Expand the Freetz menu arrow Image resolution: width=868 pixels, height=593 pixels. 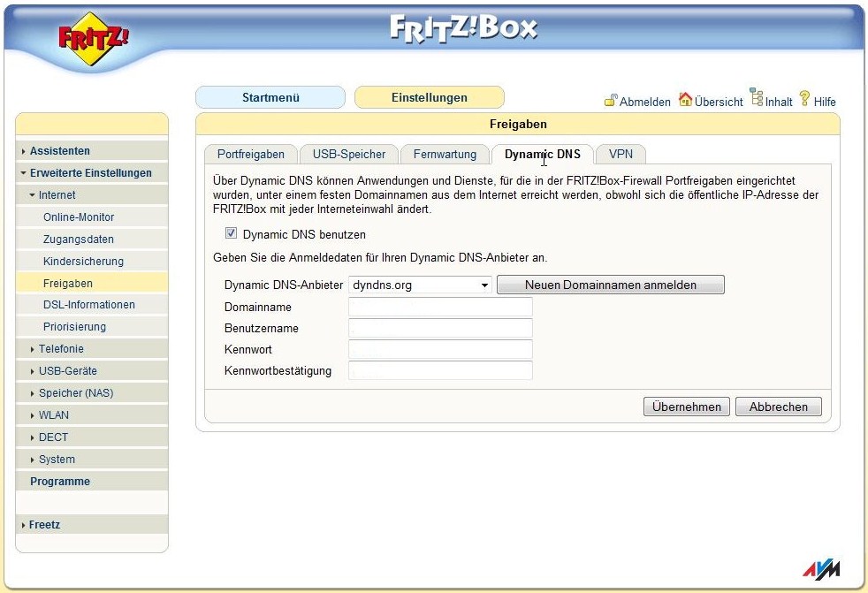[x=23, y=525]
